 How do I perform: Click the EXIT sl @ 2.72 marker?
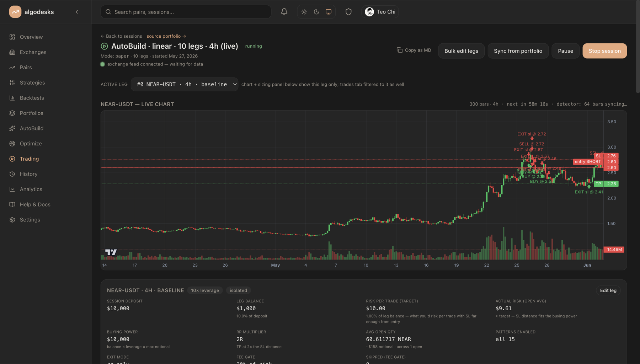532,134
